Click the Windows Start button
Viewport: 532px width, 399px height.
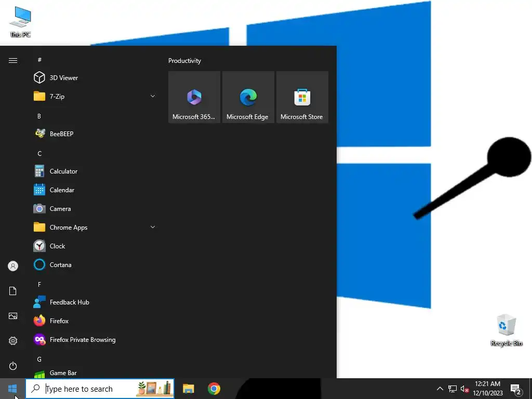(12, 389)
